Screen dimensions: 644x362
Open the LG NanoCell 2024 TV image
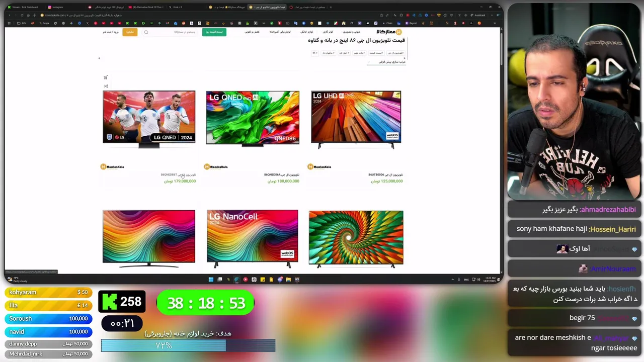pos(253,238)
